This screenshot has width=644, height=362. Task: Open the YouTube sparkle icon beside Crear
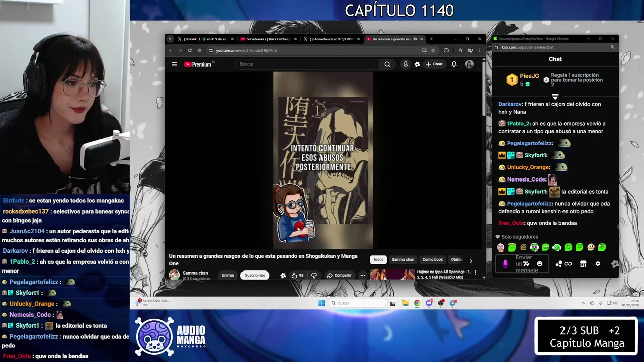(417, 64)
